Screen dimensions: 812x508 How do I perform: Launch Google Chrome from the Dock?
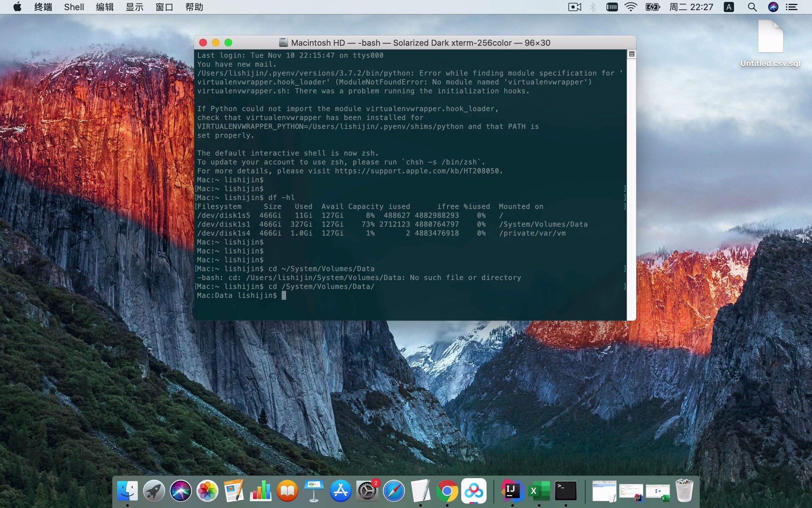click(447, 491)
